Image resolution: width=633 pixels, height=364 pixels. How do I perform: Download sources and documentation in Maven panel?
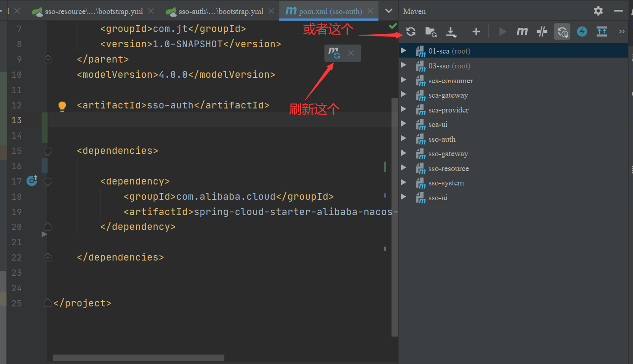pos(451,31)
